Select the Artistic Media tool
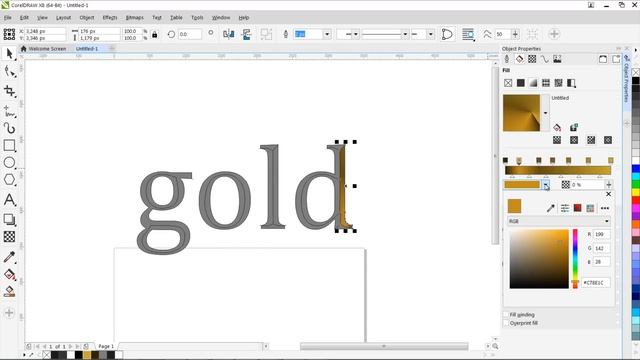 coord(9,128)
